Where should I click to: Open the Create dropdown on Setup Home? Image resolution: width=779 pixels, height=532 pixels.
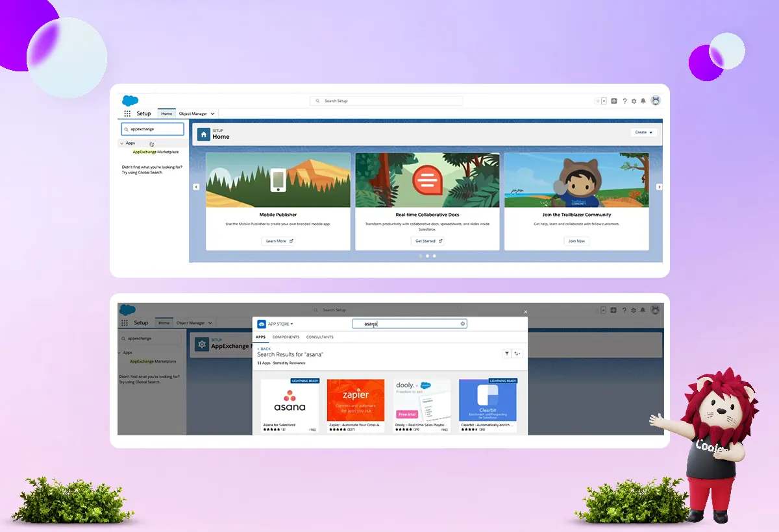(644, 132)
